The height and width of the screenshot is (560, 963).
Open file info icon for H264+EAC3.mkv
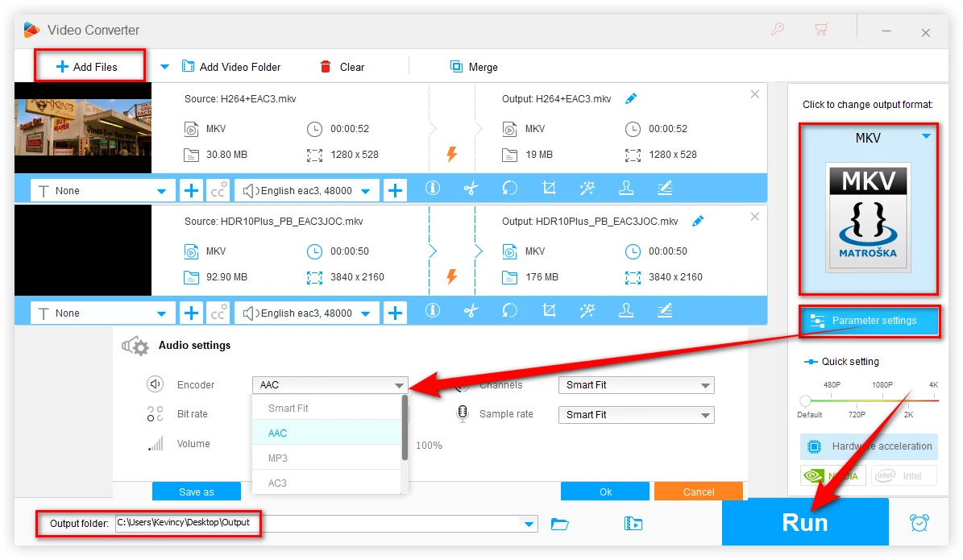[433, 189]
